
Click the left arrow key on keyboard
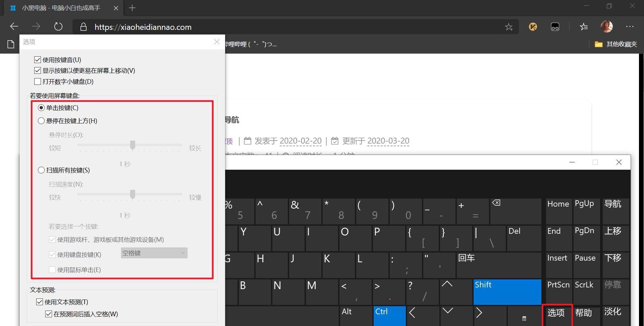[423, 316]
